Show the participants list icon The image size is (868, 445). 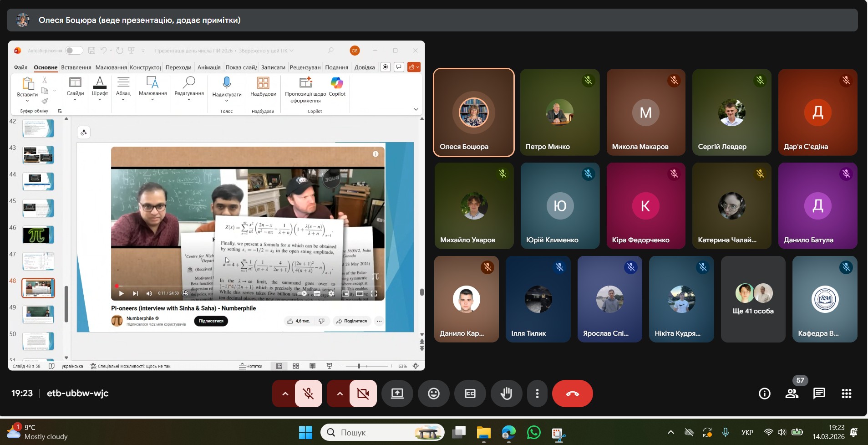point(792,394)
